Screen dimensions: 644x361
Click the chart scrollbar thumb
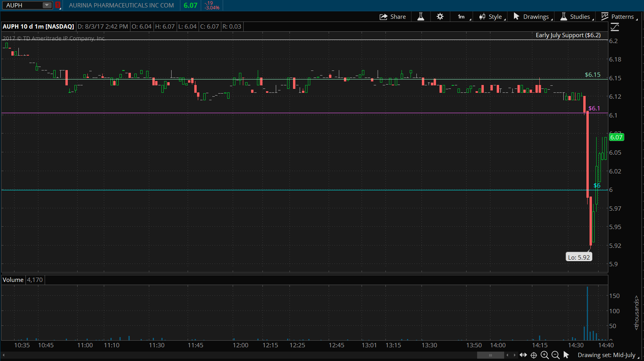pyautogui.click(x=490, y=355)
